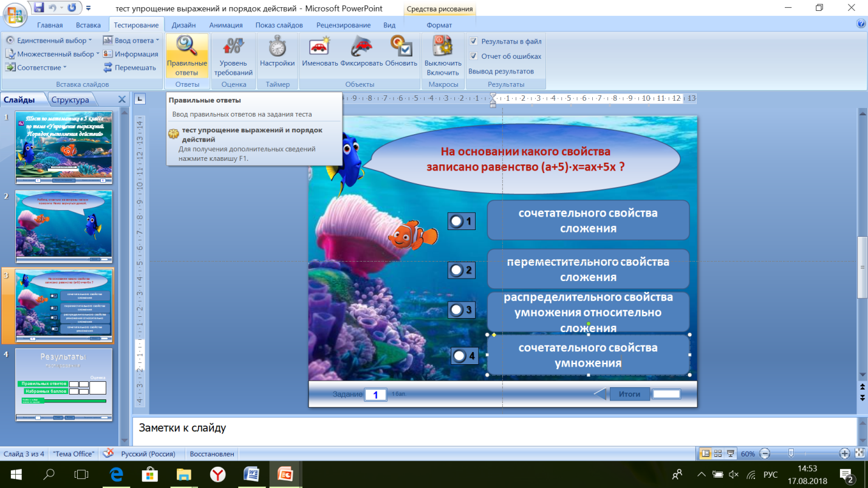Open PowerPoint help question mark

point(861,24)
